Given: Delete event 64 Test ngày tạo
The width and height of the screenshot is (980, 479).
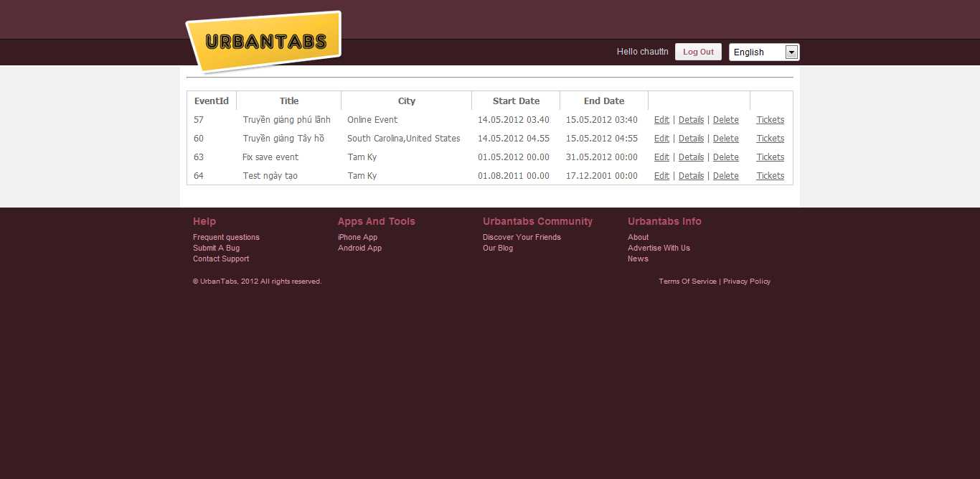Looking at the screenshot, I should point(725,176).
